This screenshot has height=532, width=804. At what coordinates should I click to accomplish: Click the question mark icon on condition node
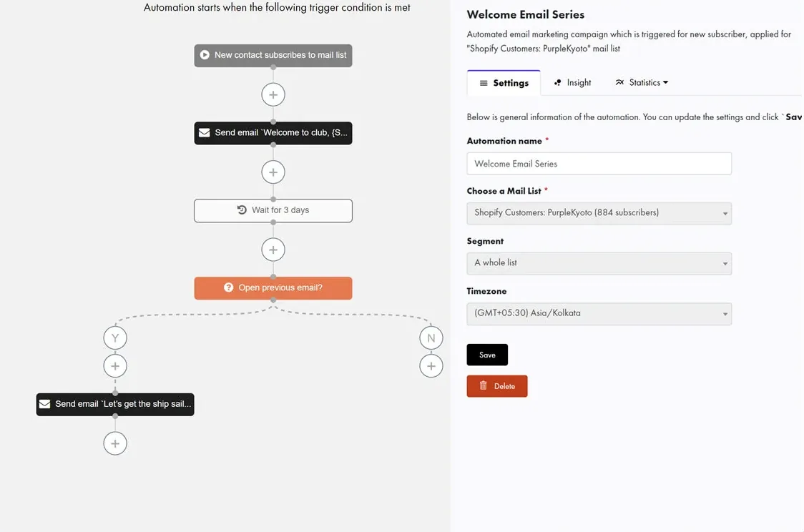click(x=229, y=287)
